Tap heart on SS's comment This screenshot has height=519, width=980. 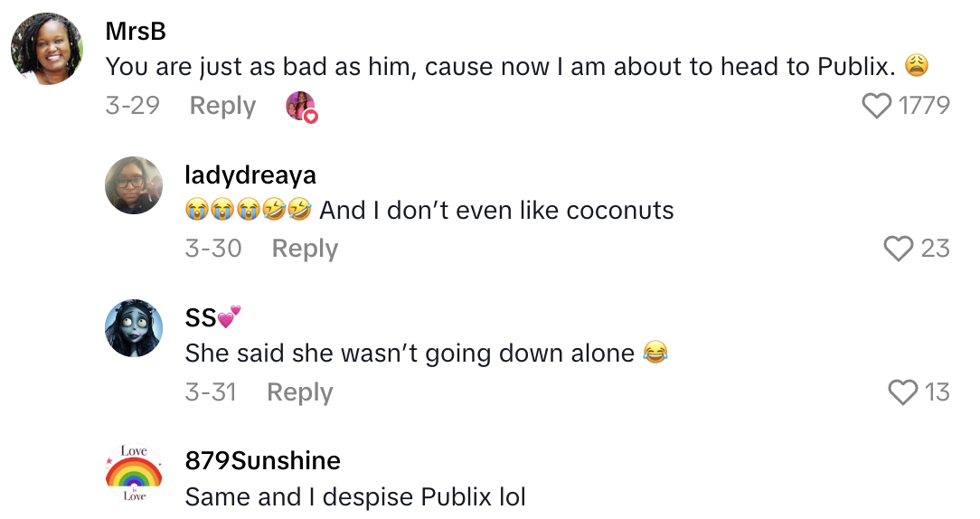(x=903, y=392)
